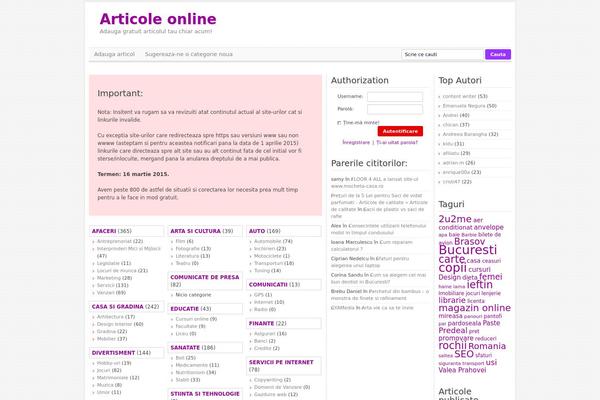Image resolution: width=600 pixels, height=400 pixels.
Task: Open author 'content writer' in Top Autori
Action: pos(459,96)
